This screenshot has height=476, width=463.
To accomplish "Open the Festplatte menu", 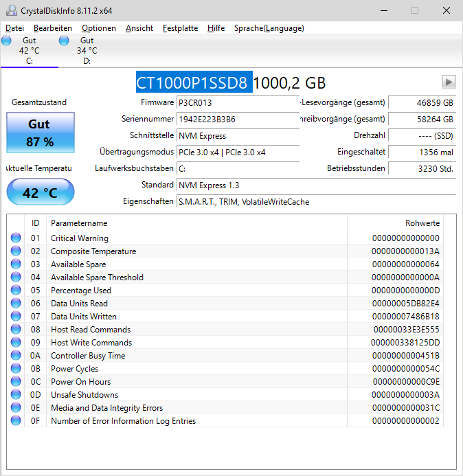I will [x=181, y=28].
